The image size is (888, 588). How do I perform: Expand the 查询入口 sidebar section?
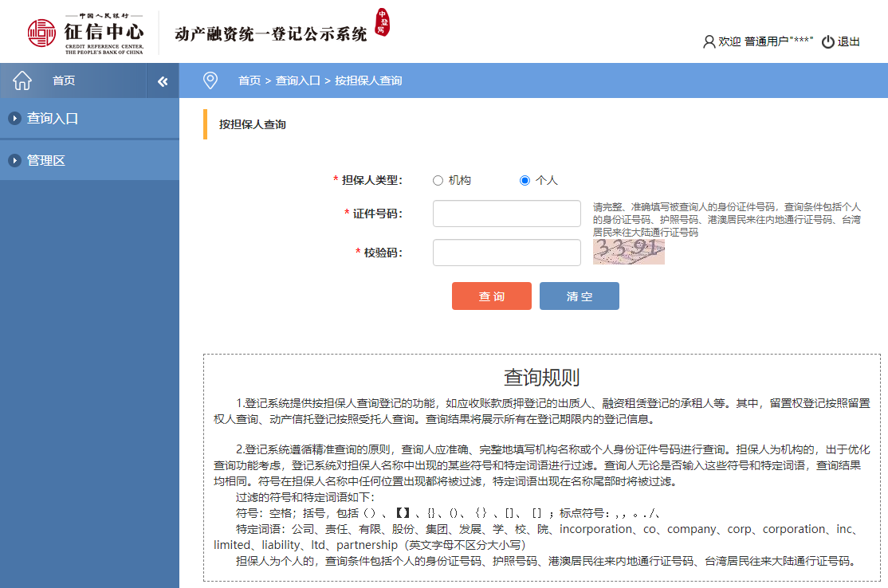53,119
